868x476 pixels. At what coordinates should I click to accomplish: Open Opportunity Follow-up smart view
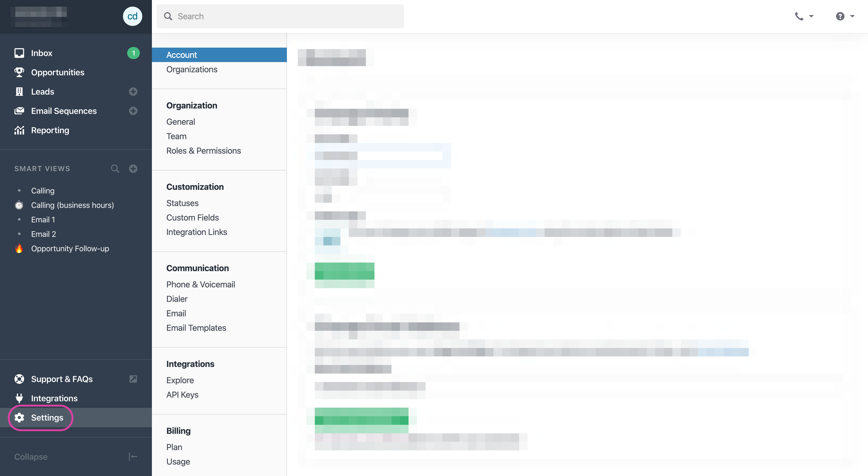pos(70,248)
